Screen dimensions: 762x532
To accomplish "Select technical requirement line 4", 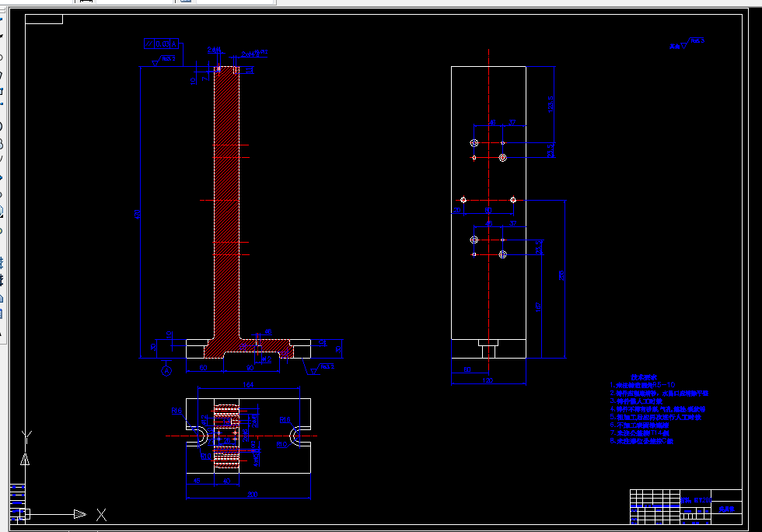I will coord(658,409).
